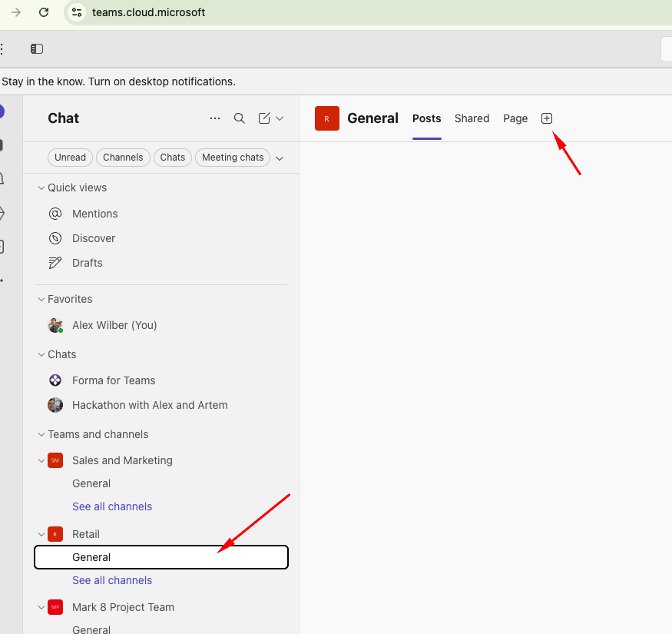
Task: Open the Forma for Teams chat
Action: (x=161, y=380)
